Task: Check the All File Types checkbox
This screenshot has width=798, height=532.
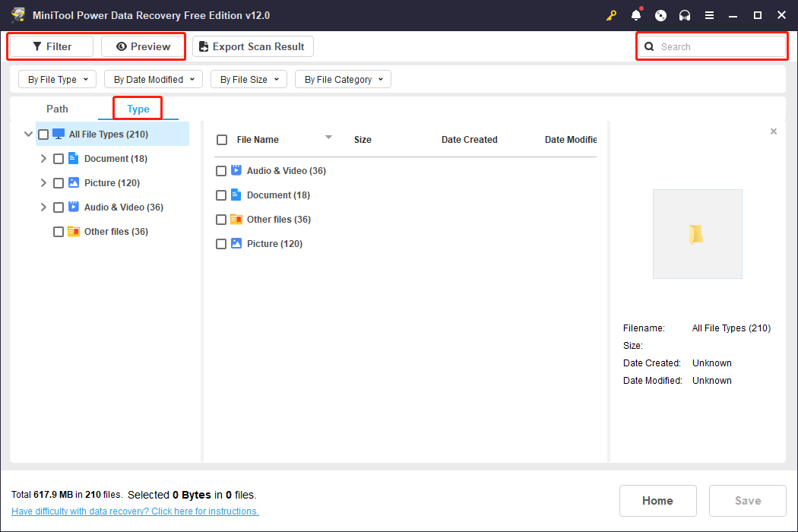Action: pyautogui.click(x=43, y=134)
